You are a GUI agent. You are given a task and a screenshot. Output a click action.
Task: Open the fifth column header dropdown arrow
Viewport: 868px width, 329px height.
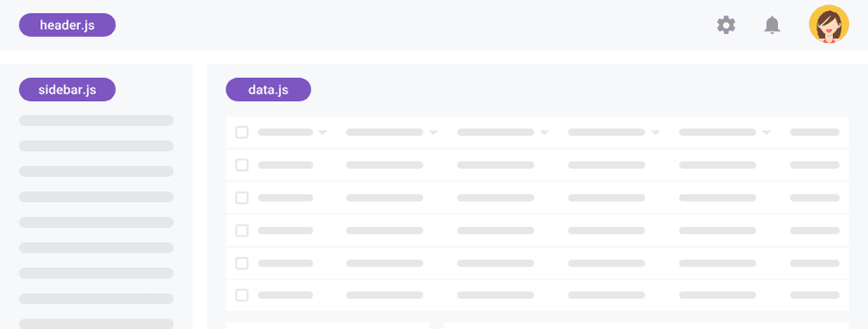(x=766, y=133)
